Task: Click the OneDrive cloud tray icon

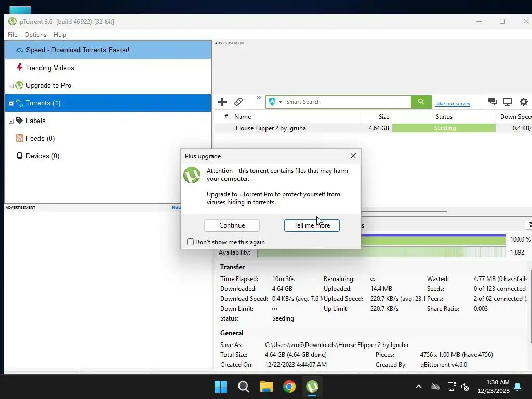Action: [435, 387]
